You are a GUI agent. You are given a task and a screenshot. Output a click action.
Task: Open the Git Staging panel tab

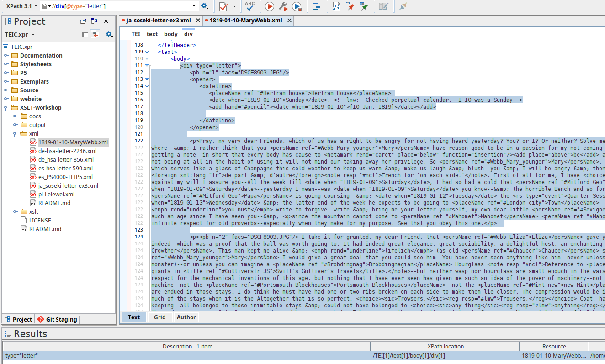coord(57,319)
